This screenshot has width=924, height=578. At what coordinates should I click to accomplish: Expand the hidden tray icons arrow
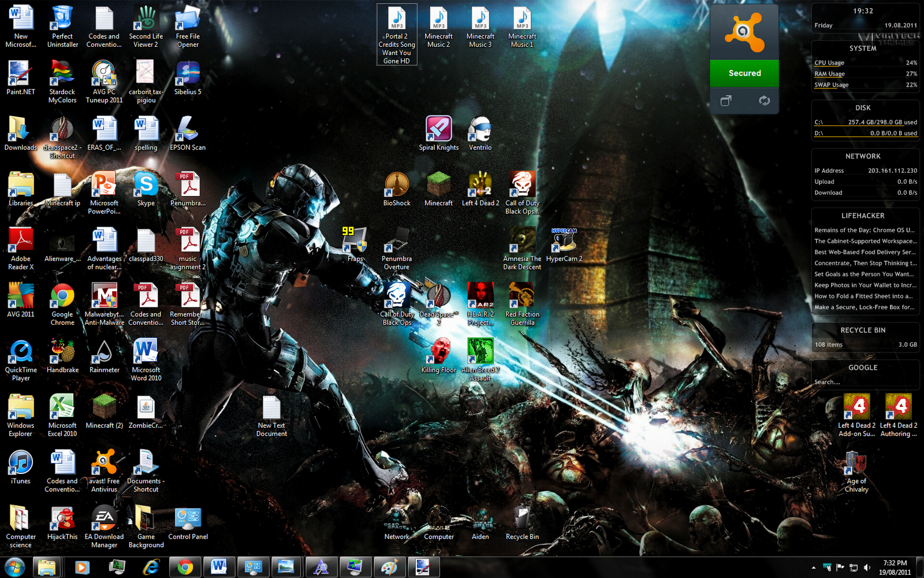tap(814, 568)
